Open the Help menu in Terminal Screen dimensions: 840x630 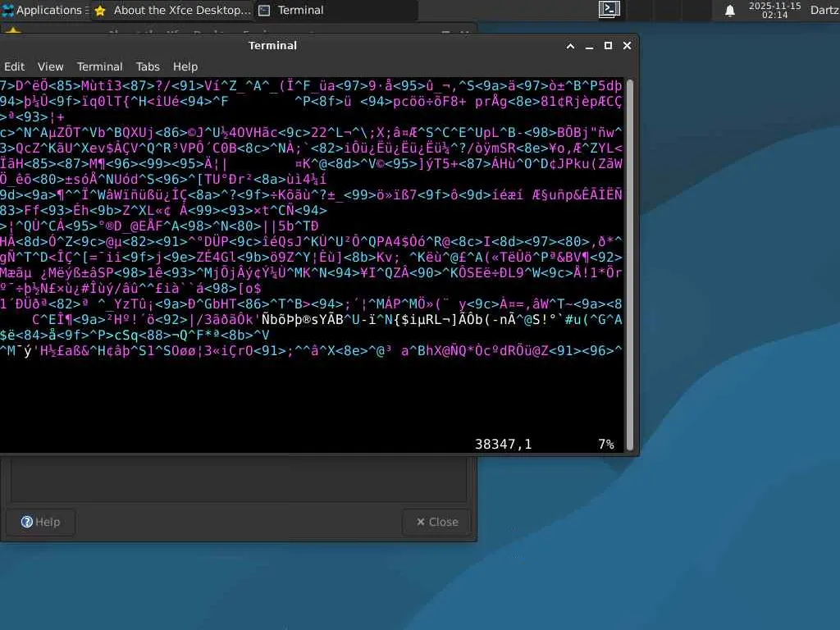point(185,66)
